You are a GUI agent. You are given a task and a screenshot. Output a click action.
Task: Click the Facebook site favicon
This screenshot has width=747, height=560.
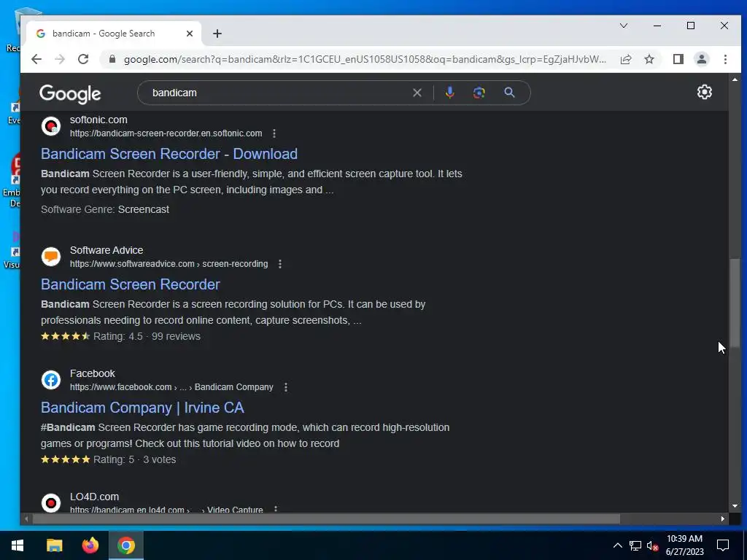tap(51, 380)
